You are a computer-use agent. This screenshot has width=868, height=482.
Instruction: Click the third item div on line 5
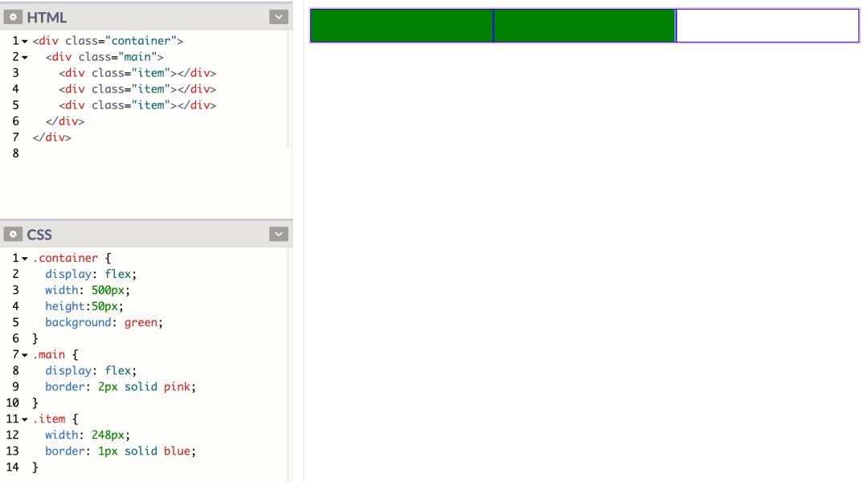tap(137, 105)
